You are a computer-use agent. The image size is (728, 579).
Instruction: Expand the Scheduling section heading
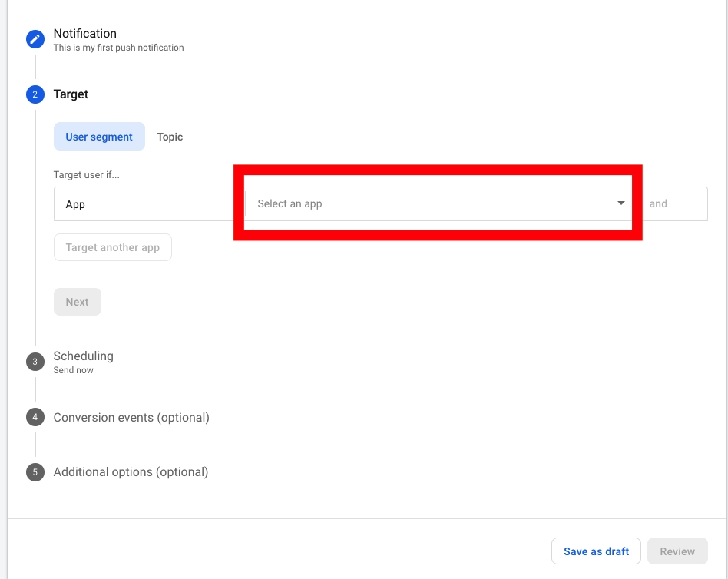click(83, 356)
